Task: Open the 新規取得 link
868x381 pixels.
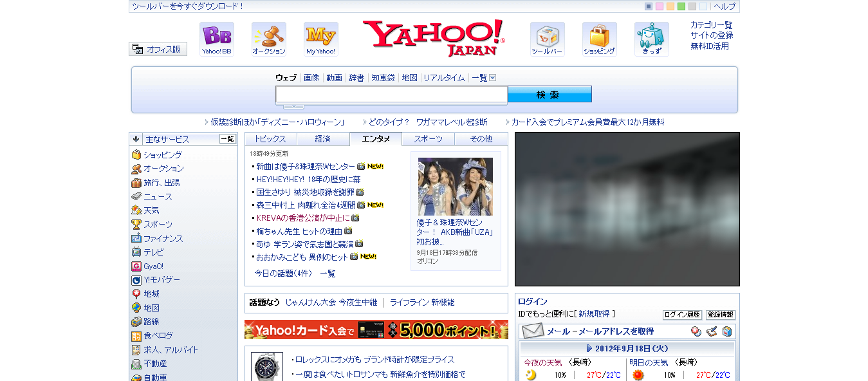Action: click(594, 314)
